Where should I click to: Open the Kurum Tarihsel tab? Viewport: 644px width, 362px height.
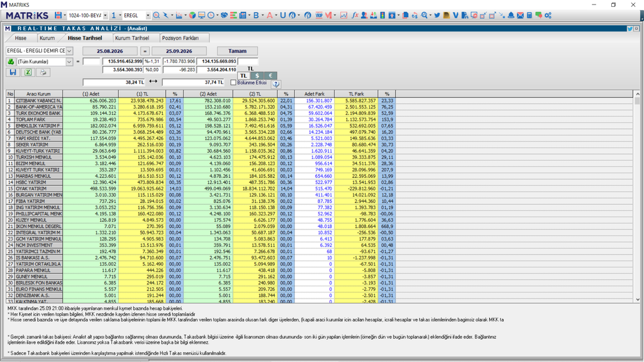point(132,38)
